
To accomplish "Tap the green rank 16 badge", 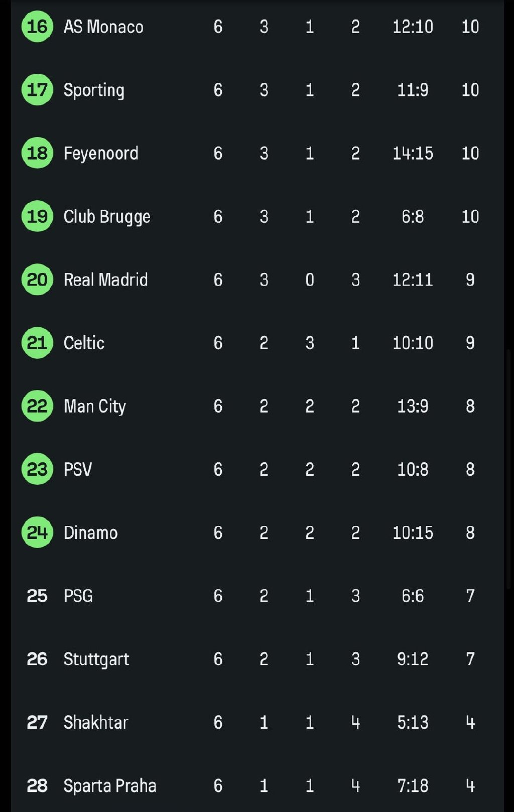I will click(x=37, y=27).
